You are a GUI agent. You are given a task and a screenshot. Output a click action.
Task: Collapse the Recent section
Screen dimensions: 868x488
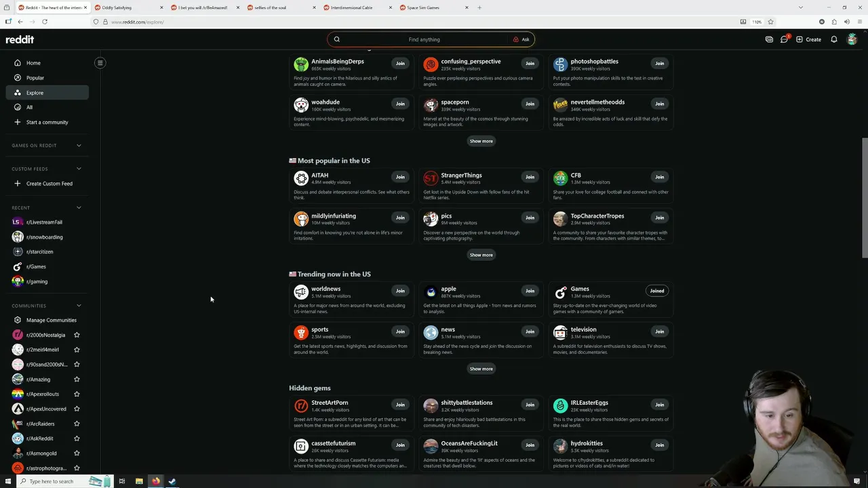pyautogui.click(x=79, y=207)
